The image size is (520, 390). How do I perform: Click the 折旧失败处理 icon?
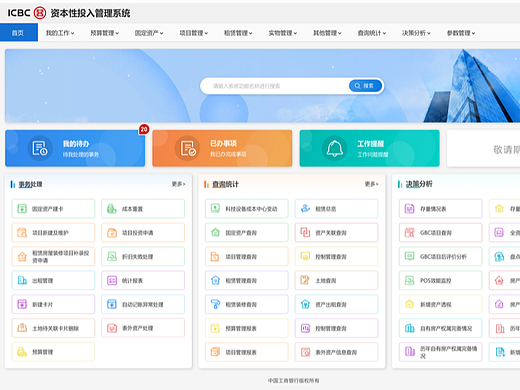point(112,257)
